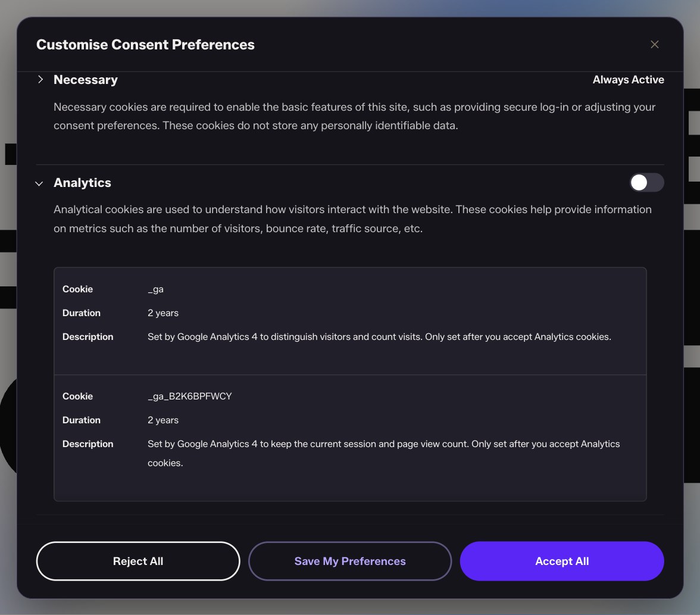
Task: Click the Necessary cookies description paragraph
Action: click(355, 116)
